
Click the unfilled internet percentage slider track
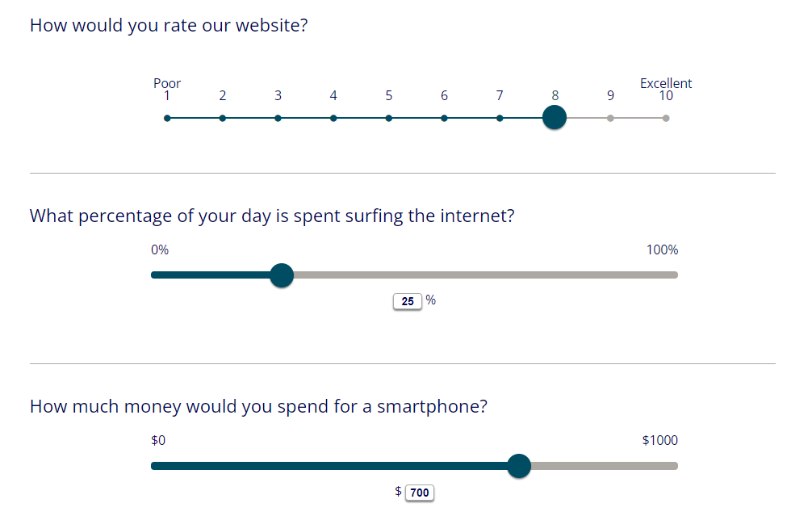(x=484, y=275)
